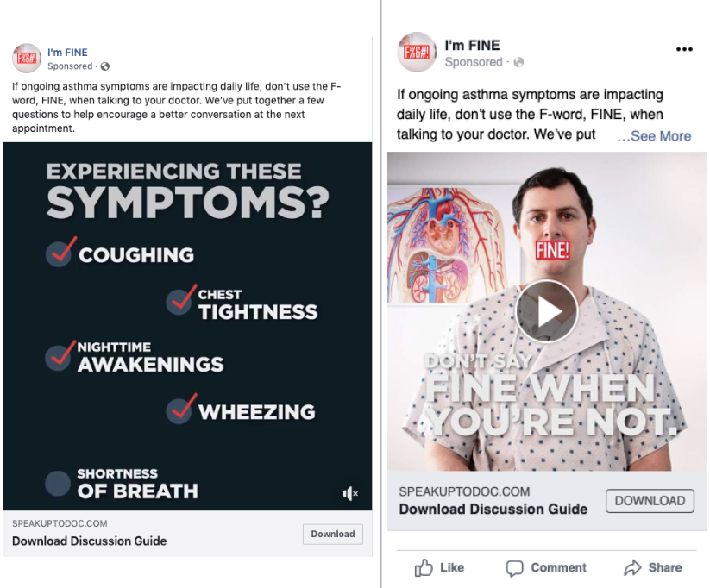Click the left ad's I'm FINE profile picture
710x588 pixels.
(27, 58)
